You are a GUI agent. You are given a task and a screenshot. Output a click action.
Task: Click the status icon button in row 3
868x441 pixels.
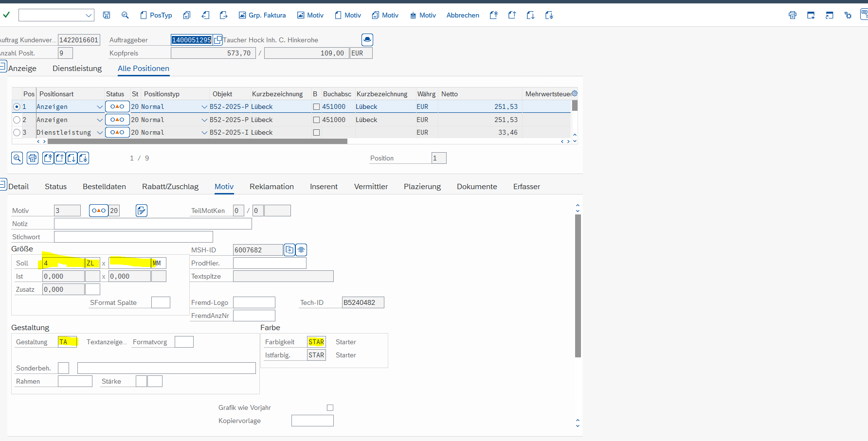coord(117,132)
